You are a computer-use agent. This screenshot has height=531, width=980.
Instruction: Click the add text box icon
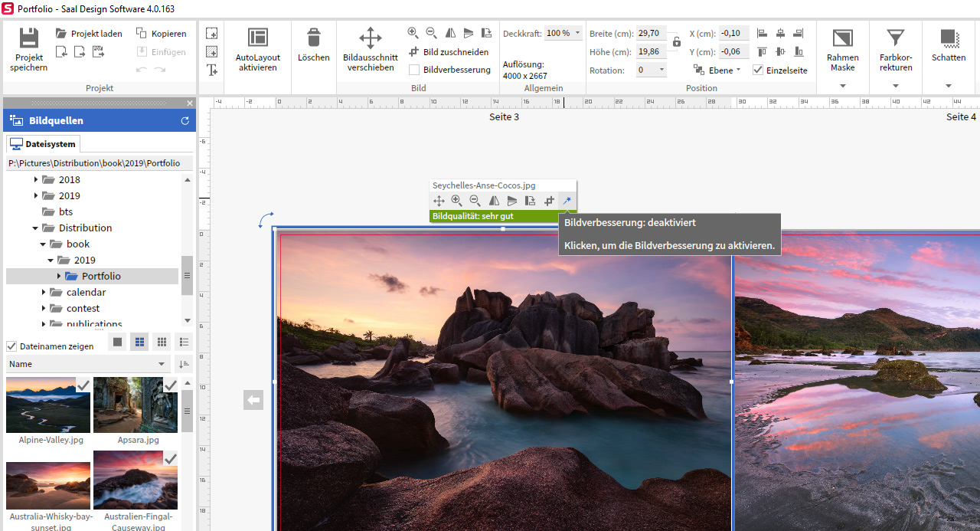click(212, 70)
